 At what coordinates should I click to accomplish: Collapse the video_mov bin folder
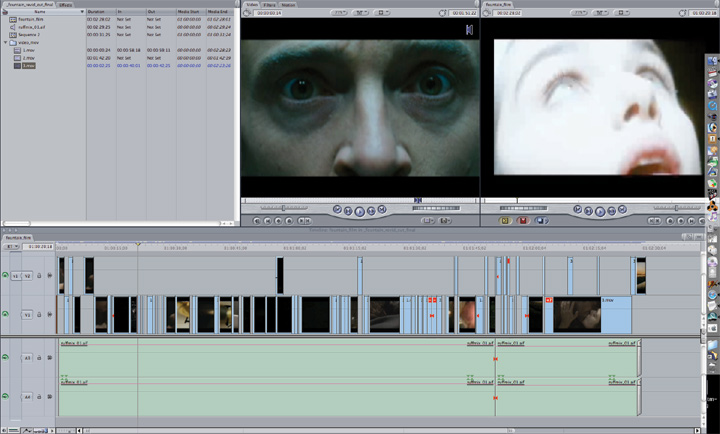[5, 43]
